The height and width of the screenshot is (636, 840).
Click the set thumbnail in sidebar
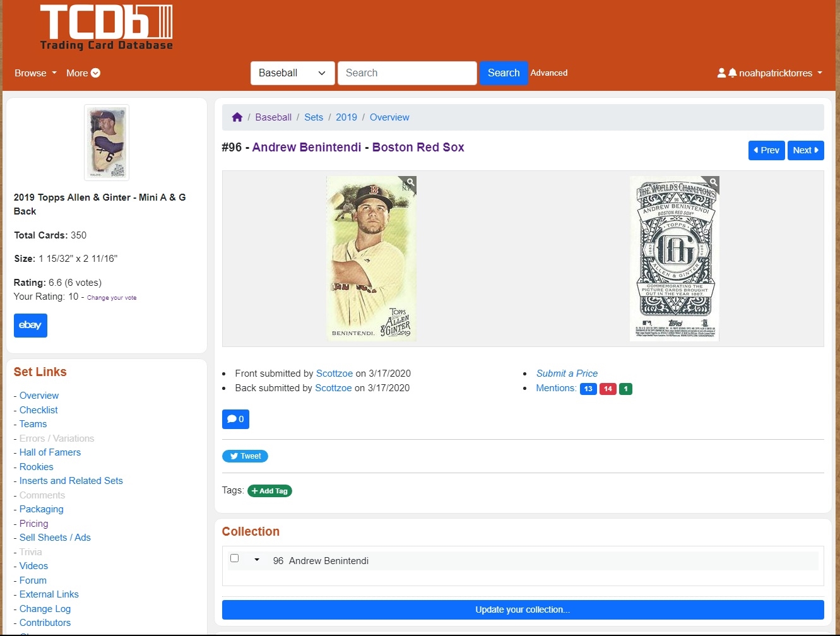coord(107,143)
